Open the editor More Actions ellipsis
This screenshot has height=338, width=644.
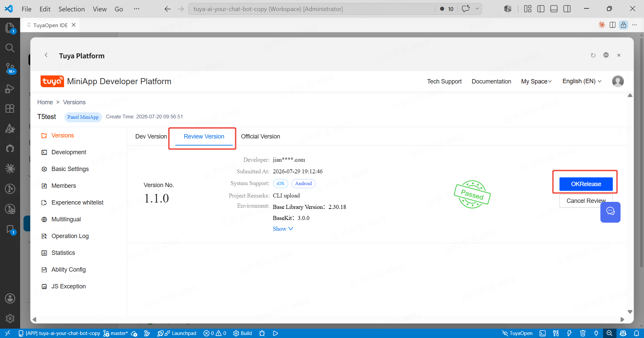tap(634, 25)
